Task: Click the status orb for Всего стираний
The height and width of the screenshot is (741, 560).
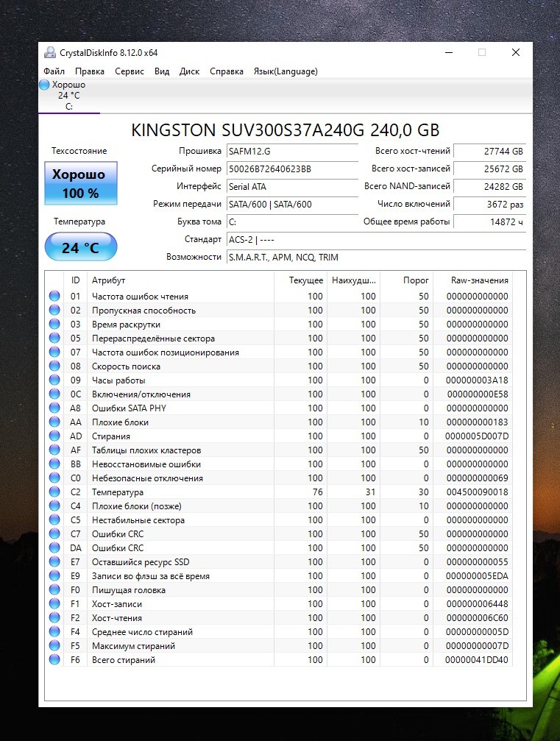Action: point(54,660)
